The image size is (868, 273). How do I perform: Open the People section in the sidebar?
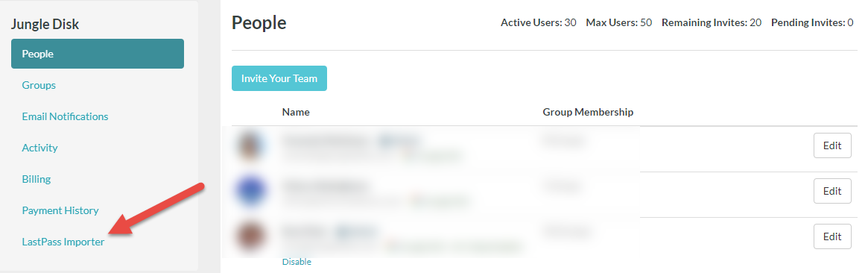[98, 54]
